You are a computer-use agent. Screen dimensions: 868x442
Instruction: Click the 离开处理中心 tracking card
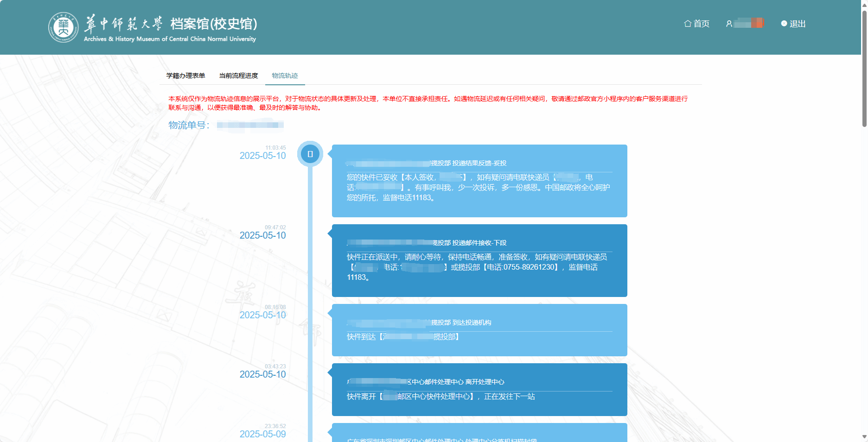pyautogui.click(x=479, y=389)
